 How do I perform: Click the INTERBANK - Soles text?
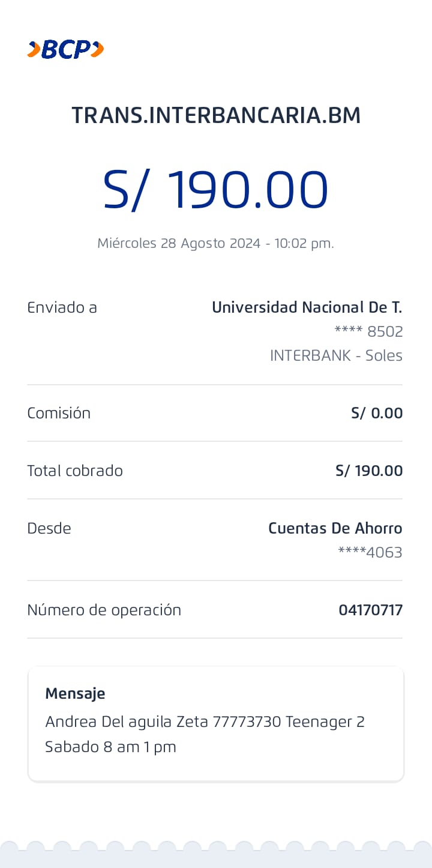tap(336, 355)
